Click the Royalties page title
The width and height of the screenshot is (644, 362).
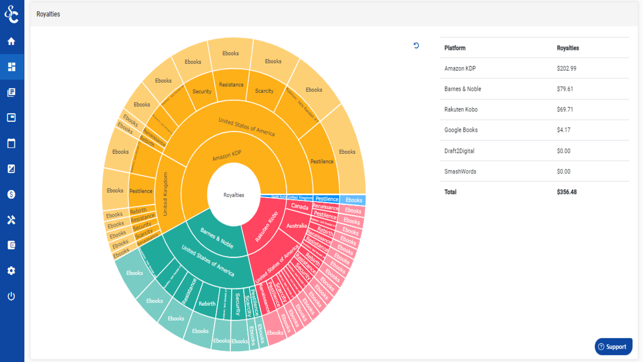point(48,14)
